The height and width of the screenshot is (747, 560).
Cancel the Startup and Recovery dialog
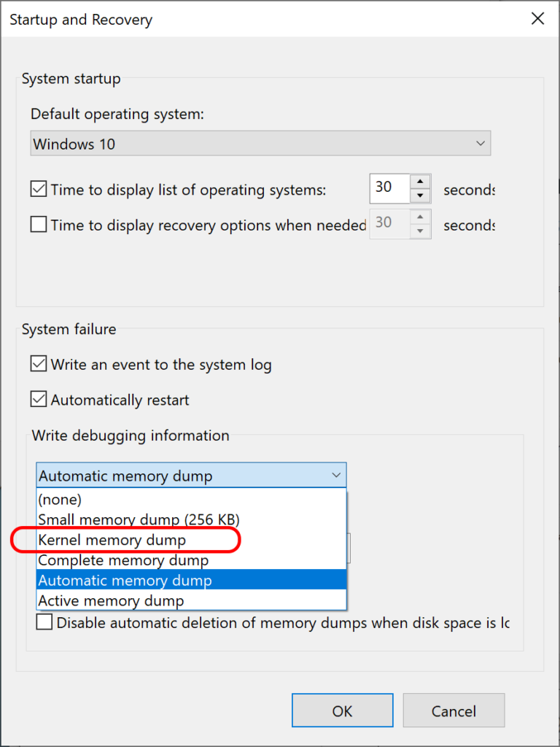click(x=454, y=711)
